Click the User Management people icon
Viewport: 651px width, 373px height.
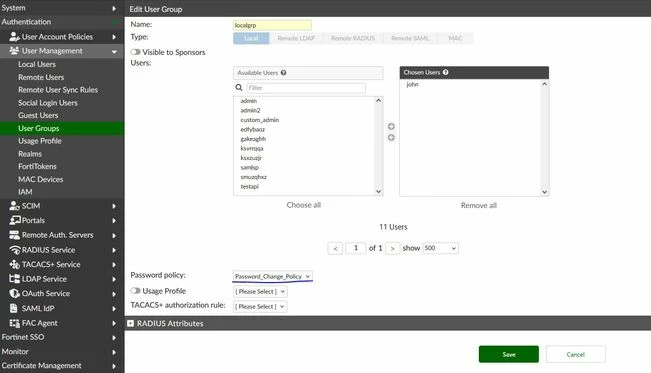coord(14,51)
